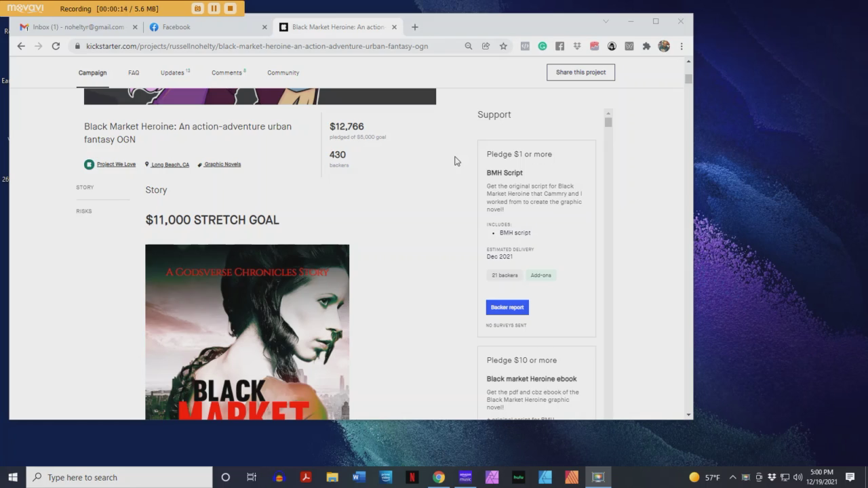The width and height of the screenshot is (868, 488).
Task: Open the FAQ tab
Action: coord(134,73)
